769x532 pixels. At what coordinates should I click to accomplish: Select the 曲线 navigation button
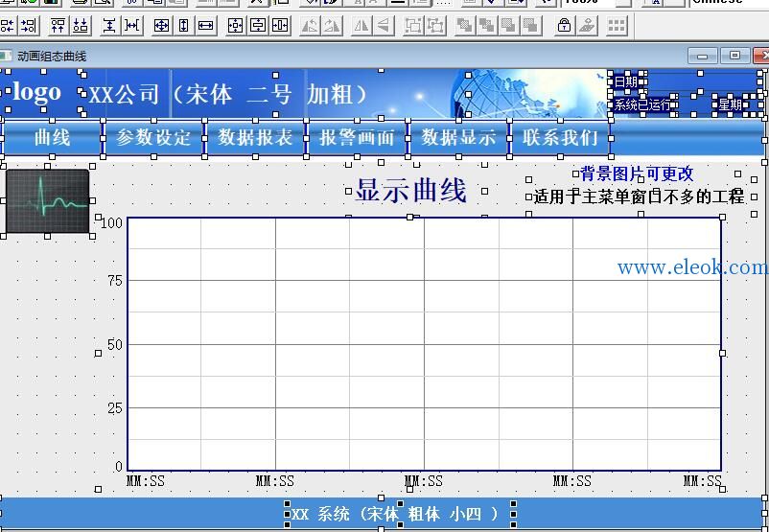pyautogui.click(x=52, y=138)
